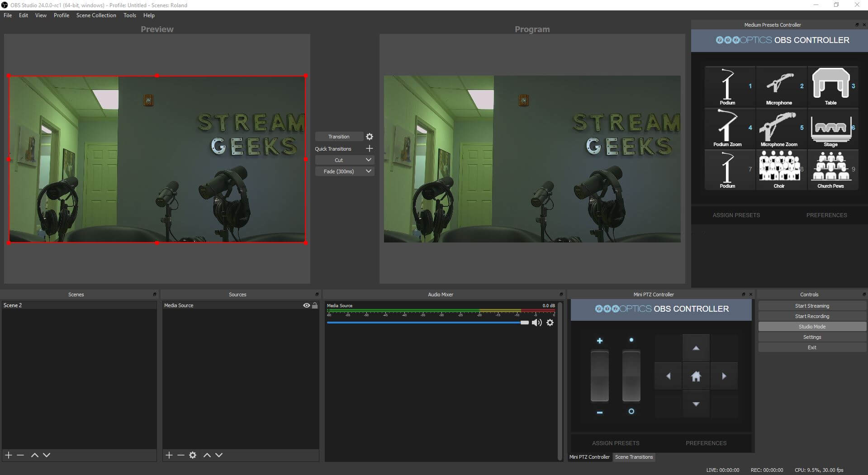Screen dimensions: 868x475
Task: Click Exit in Controls panel
Action: pos(812,347)
